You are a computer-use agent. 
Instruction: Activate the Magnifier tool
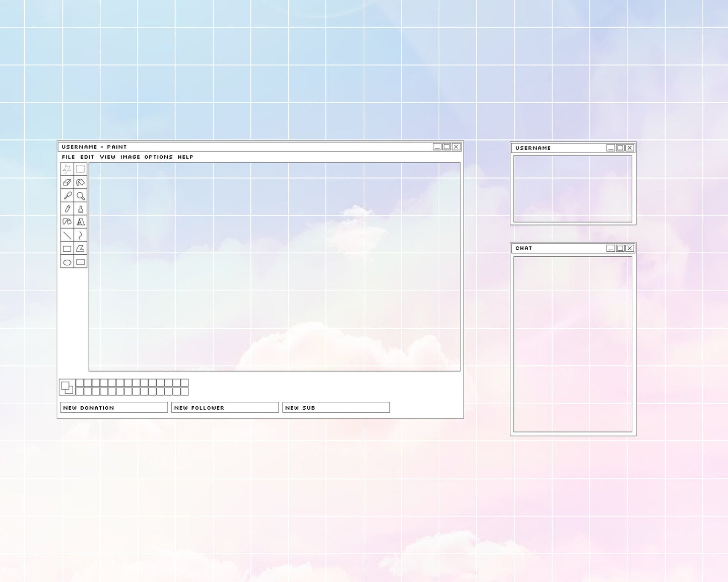[x=81, y=196]
